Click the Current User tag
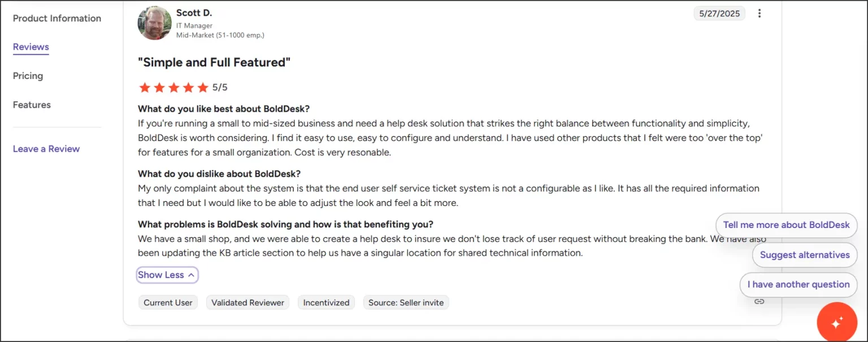This screenshot has height=342, width=868. [168, 302]
